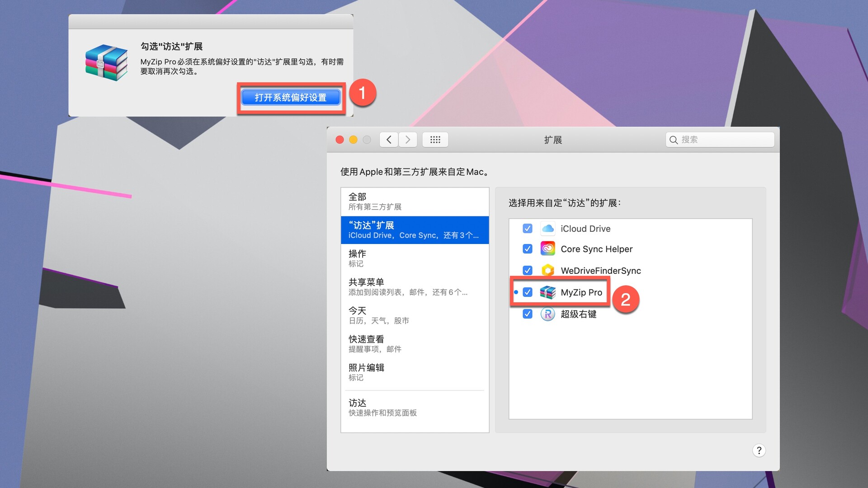Click the 选择用来自定"访达"的扩展 heading
868x488 pixels.
565,203
